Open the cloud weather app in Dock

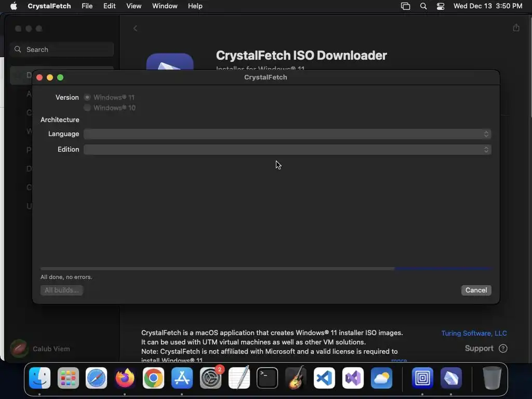[x=381, y=378]
